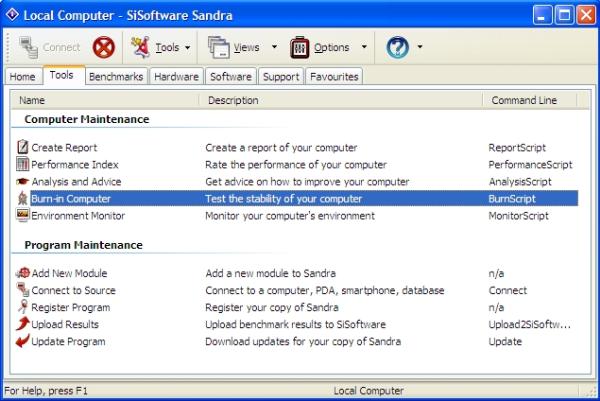This screenshot has width=600, height=401.
Task: Click the Connect to Source icon
Action: pos(23,290)
